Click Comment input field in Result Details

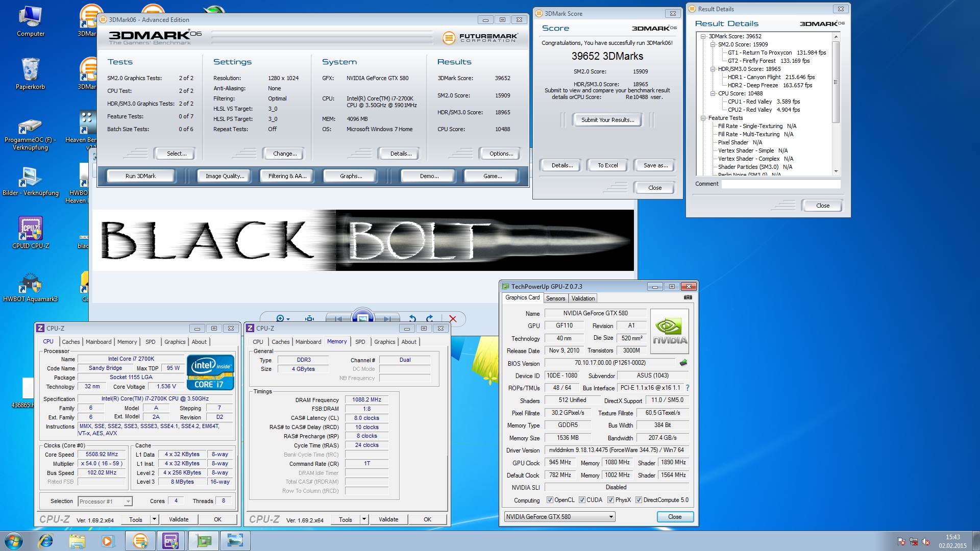[x=780, y=184]
